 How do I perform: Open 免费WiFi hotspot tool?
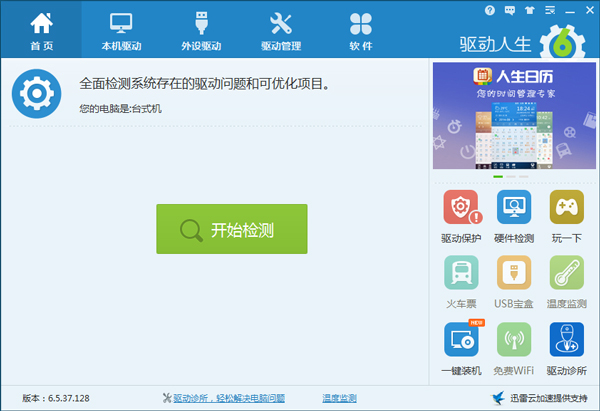pyautogui.click(x=514, y=347)
